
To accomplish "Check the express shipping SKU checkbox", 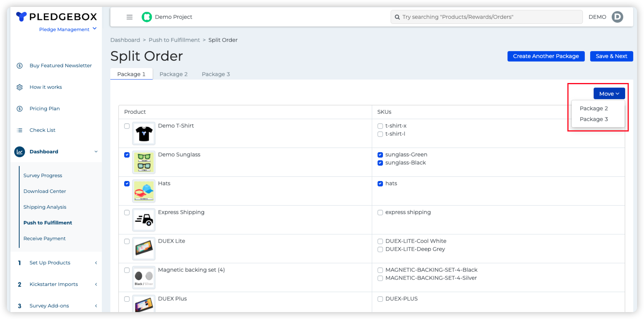I will tap(380, 213).
